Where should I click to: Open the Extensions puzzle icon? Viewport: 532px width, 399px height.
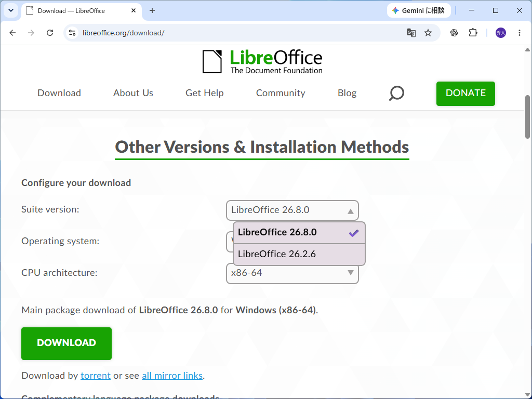473,33
